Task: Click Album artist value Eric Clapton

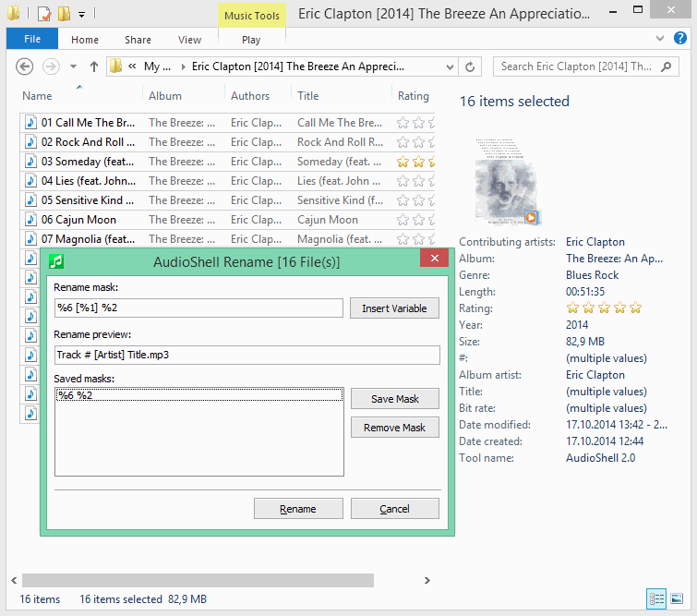Action: point(595,375)
